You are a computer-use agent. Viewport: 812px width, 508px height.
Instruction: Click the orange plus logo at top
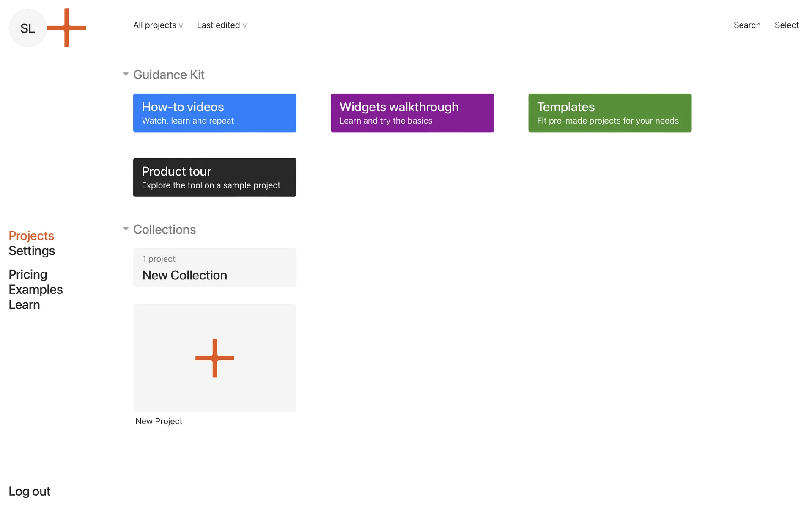66,28
